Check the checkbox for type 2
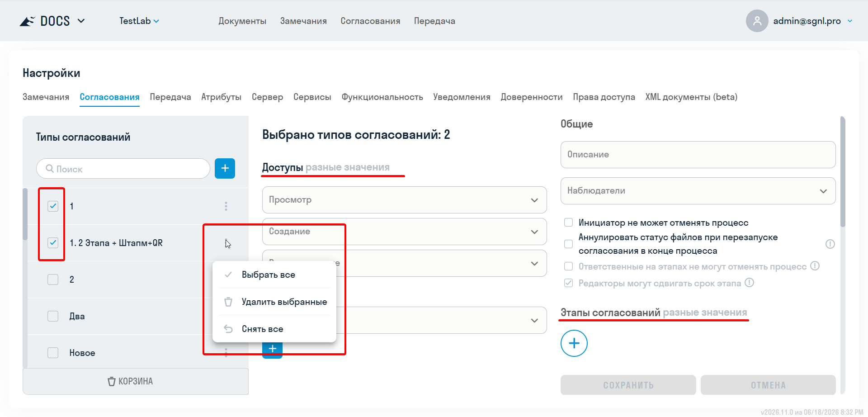The height and width of the screenshot is (417, 868). [53, 280]
